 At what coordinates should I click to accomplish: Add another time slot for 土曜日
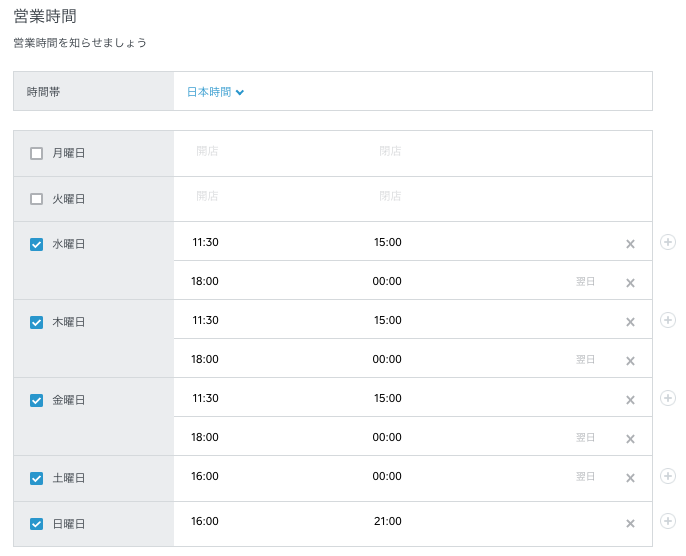coord(668,476)
